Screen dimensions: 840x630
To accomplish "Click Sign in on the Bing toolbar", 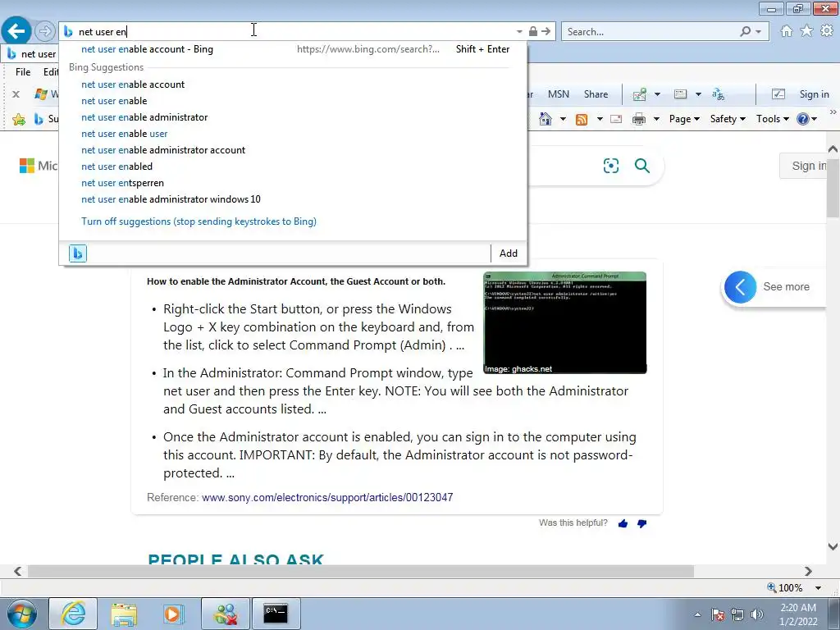I will pyautogui.click(x=815, y=94).
